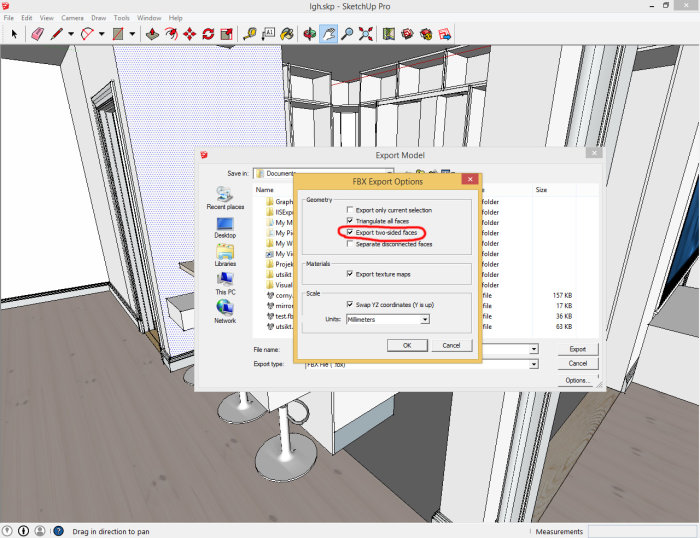Image resolution: width=700 pixels, height=538 pixels.
Task: Open the Extension Warehouse icon
Action: coord(426,34)
